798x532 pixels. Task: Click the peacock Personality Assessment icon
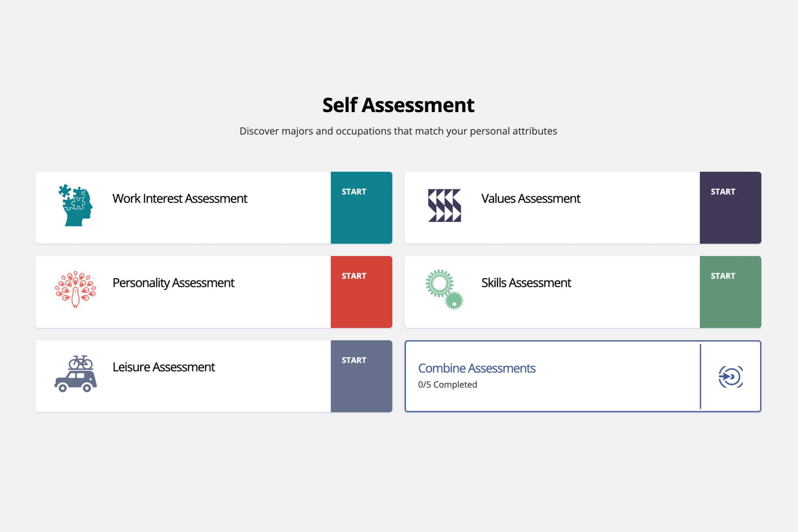tap(75, 290)
